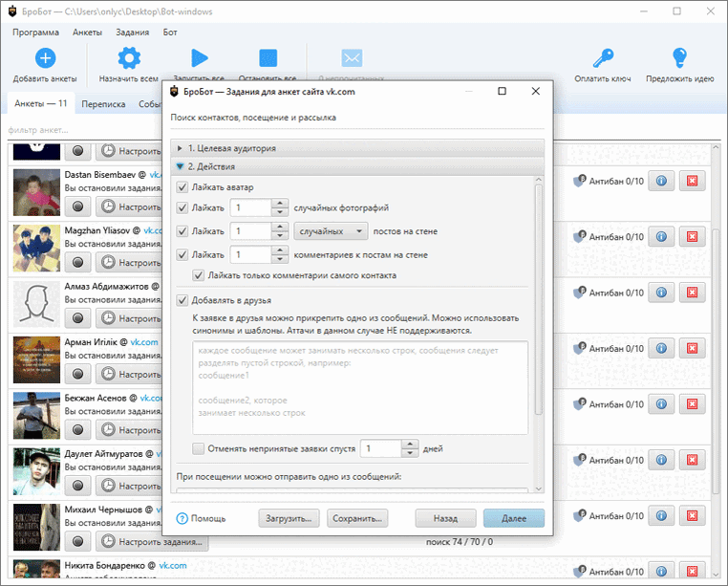The height and width of the screenshot is (586, 728).
Task: Expand section 1. Целевая аудитория
Action: 357,148
